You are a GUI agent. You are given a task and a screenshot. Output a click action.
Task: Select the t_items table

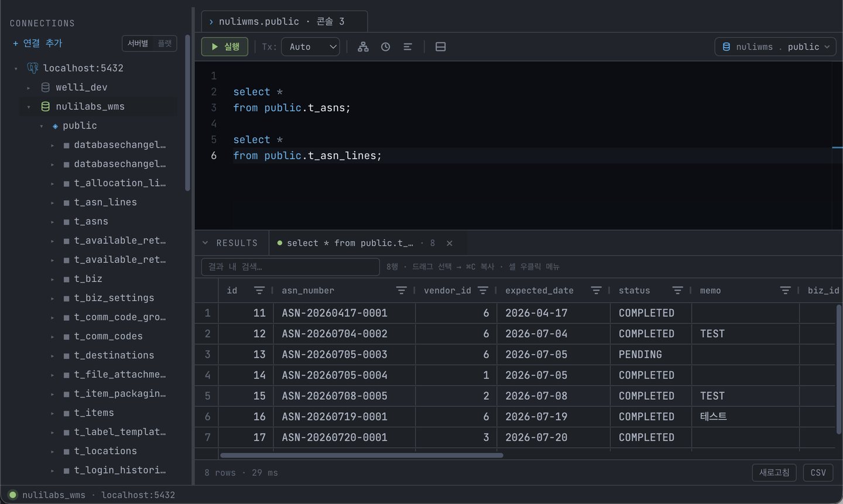94,413
